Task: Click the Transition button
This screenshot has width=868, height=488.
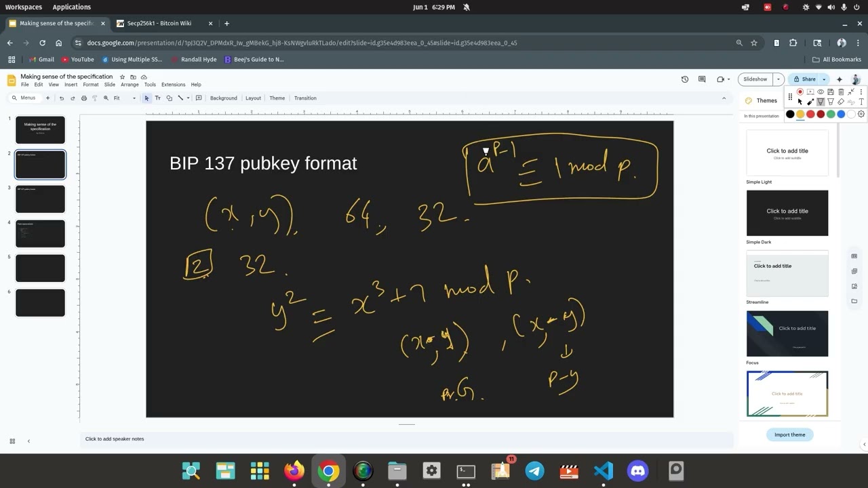Action: pos(305,98)
